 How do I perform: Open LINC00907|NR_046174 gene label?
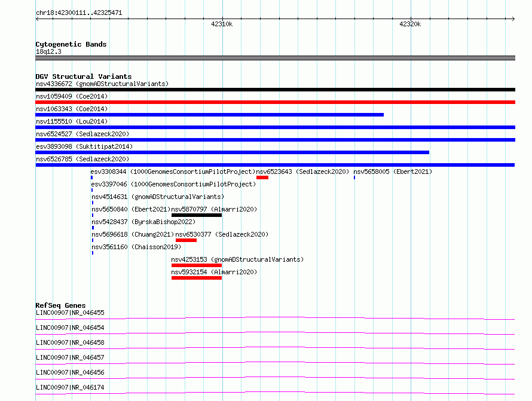(x=70, y=387)
